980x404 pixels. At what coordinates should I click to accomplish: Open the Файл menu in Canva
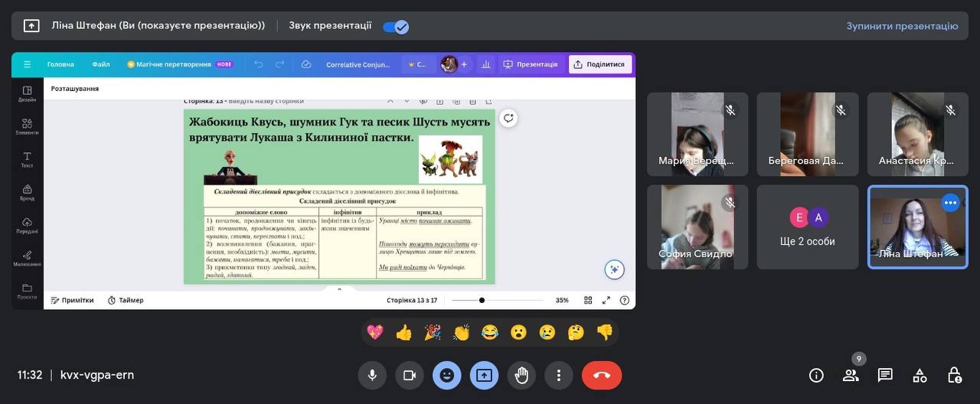coord(101,64)
